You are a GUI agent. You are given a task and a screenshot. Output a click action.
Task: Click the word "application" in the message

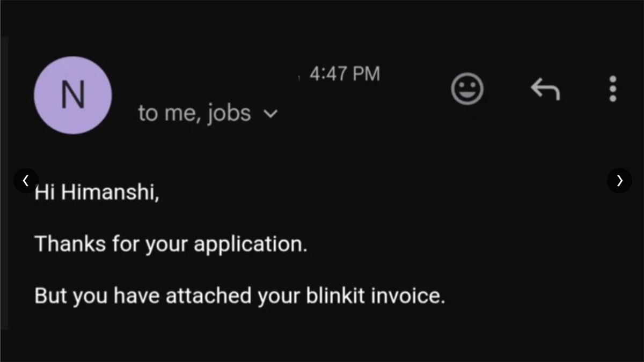249,245
